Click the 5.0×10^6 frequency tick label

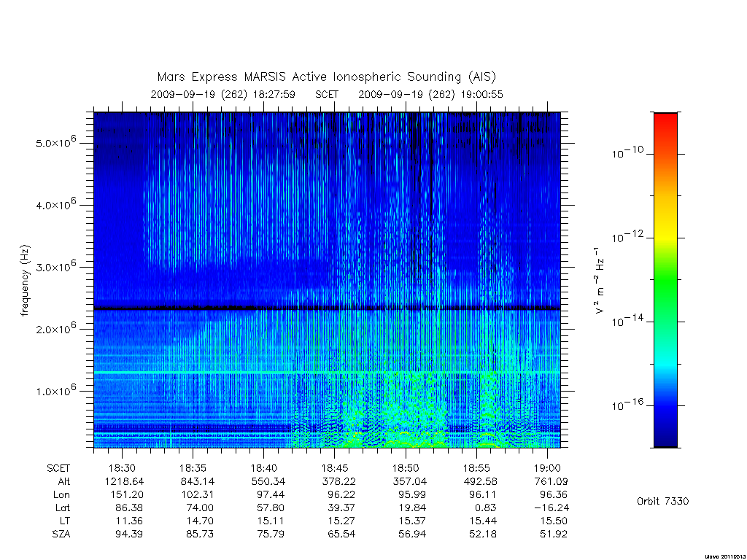55,141
